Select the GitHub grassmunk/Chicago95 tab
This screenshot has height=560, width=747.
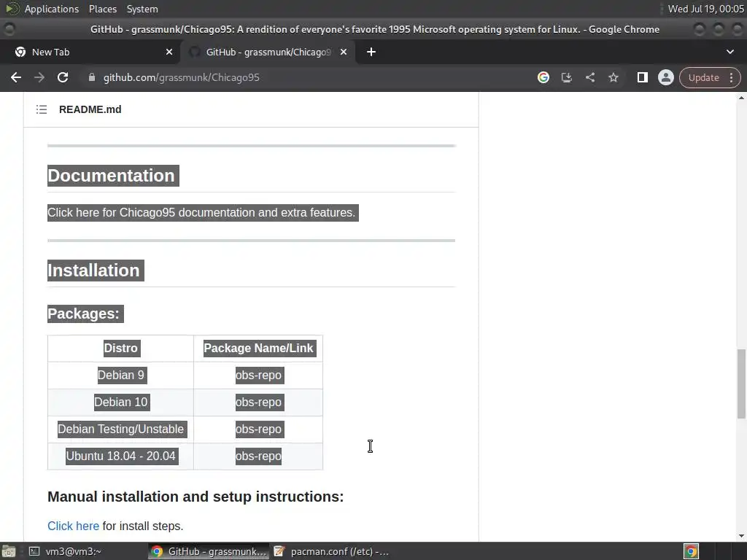[x=268, y=52]
